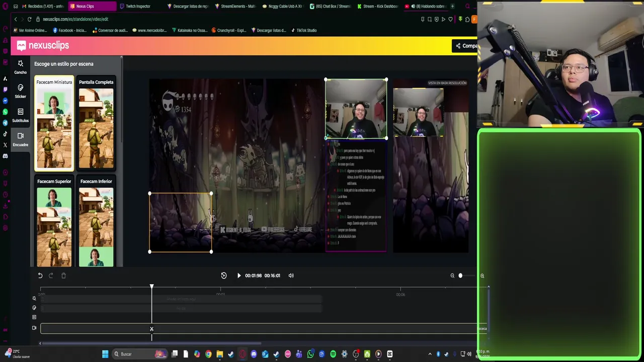The width and height of the screenshot is (644, 362).
Task: Open Facebook bookmark
Action: pyautogui.click(x=70, y=30)
